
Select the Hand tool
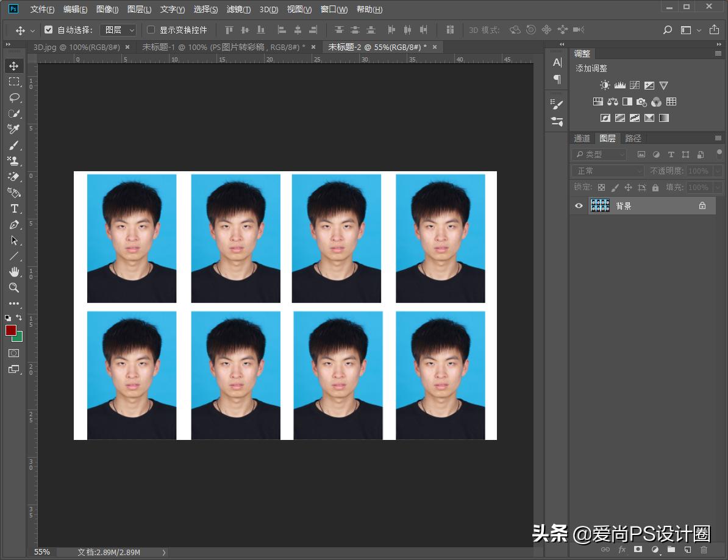pyautogui.click(x=13, y=272)
